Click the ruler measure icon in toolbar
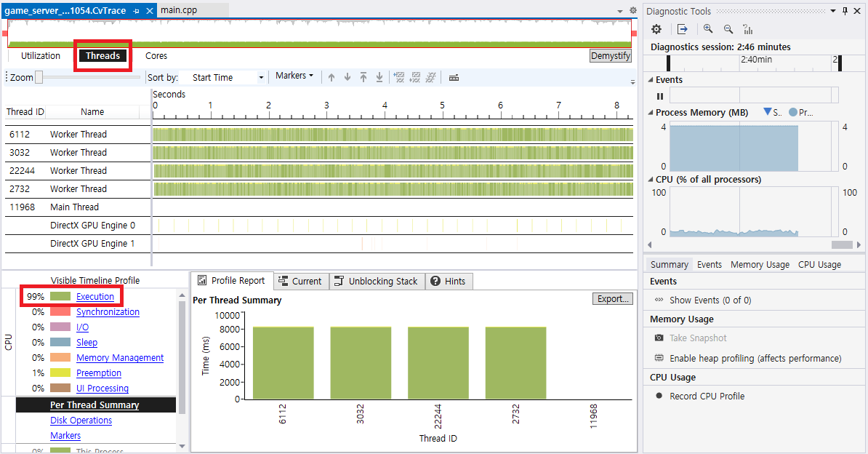This screenshot has width=868, height=454. [454, 77]
